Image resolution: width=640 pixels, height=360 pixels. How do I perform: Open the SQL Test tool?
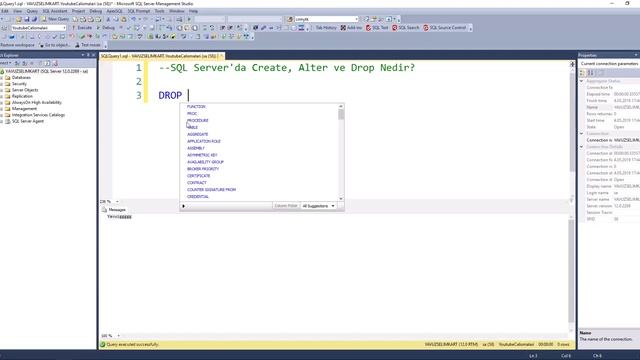(377, 28)
